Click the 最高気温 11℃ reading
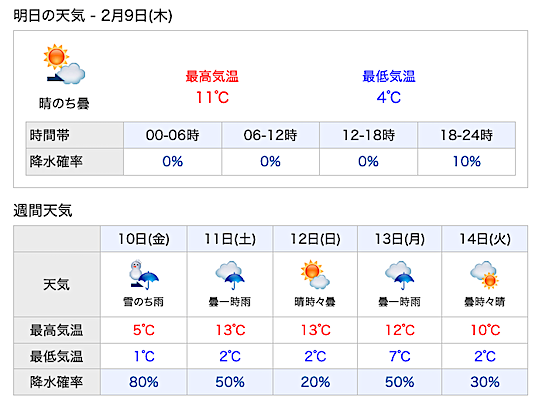The width and height of the screenshot is (539, 404). tap(212, 97)
